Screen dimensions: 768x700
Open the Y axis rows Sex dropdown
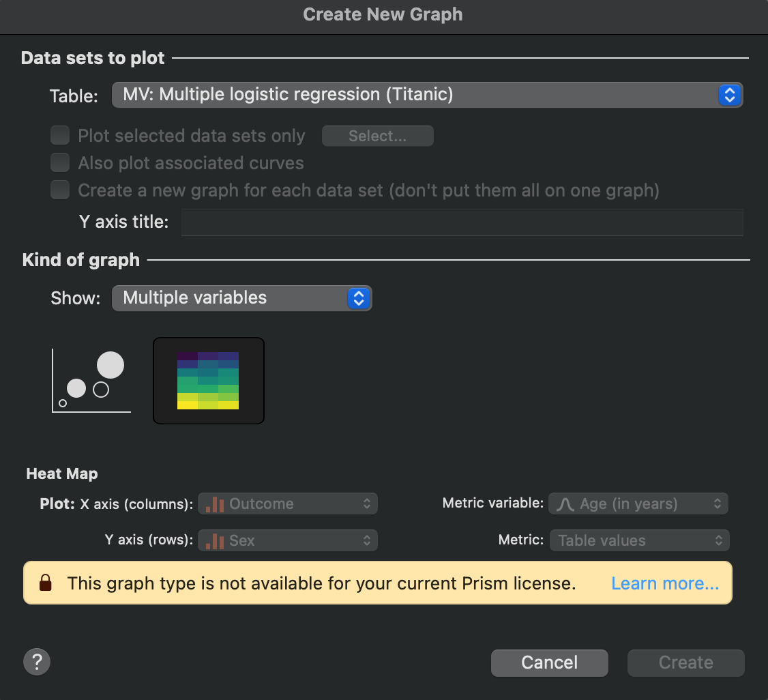coord(288,541)
